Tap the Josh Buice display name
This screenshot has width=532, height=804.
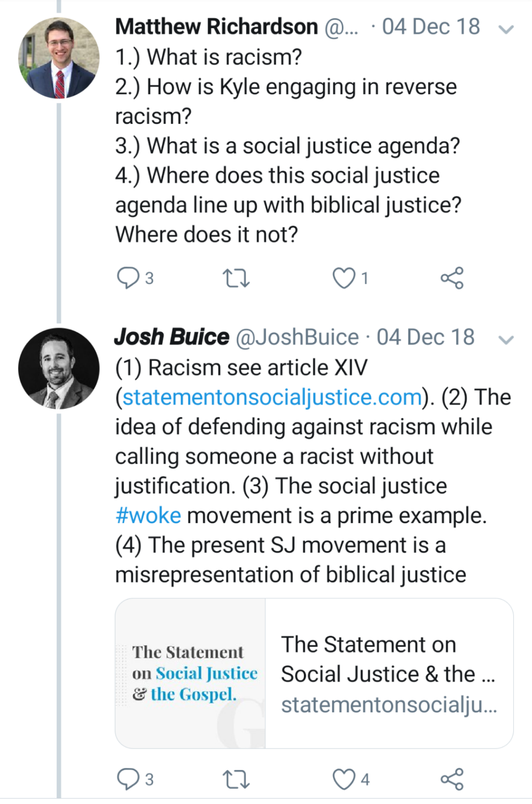pyautogui.click(x=171, y=337)
